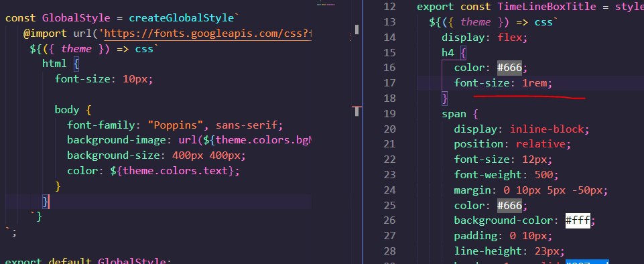This screenshot has height=264, width=644.
Task: Click line number 19 in the gutter
Action: pyautogui.click(x=389, y=114)
